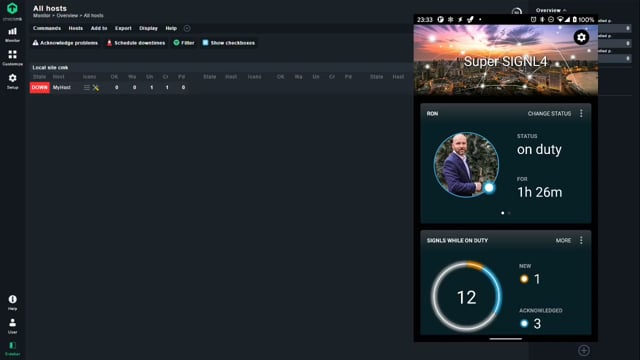Open the User menu in sidebar
The image size is (640, 360).
click(12, 326)
